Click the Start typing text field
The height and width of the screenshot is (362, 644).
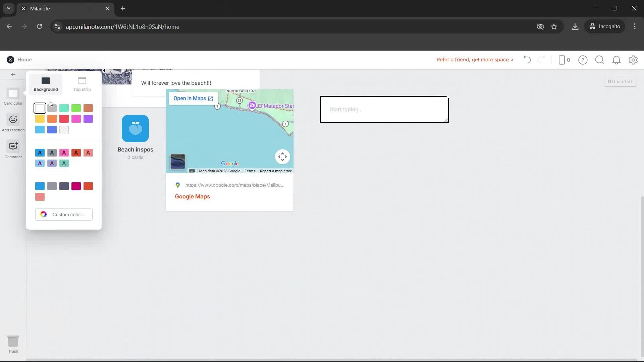click(384, 109)
